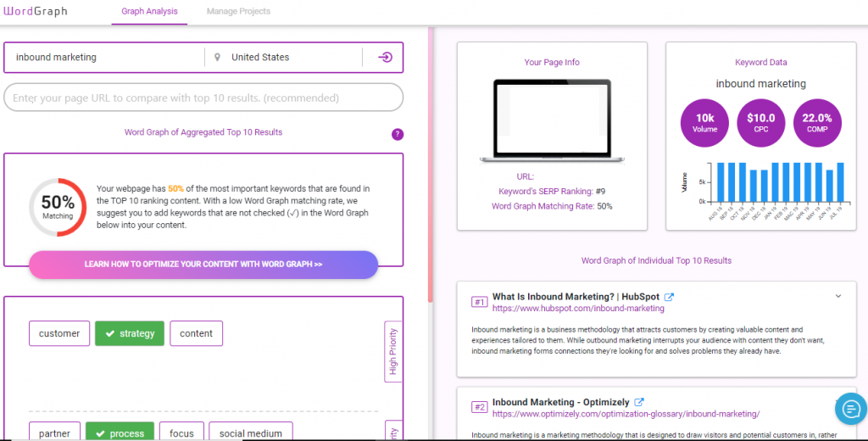868x441 pixels.
Task: Toggle the checked process keyword tag
Action: tap(120, 433)
